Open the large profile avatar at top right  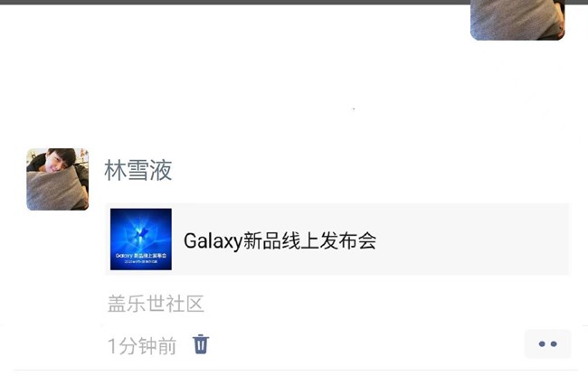tap(517, 20)
